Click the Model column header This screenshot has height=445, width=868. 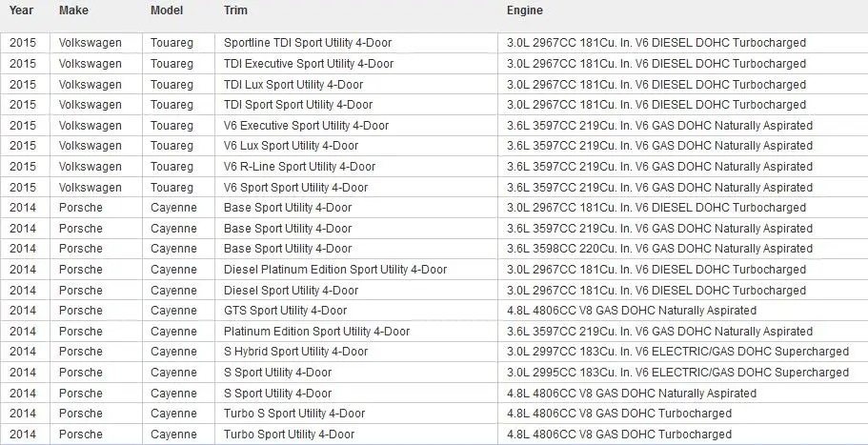pyautogui.click(x=167, y=10)
